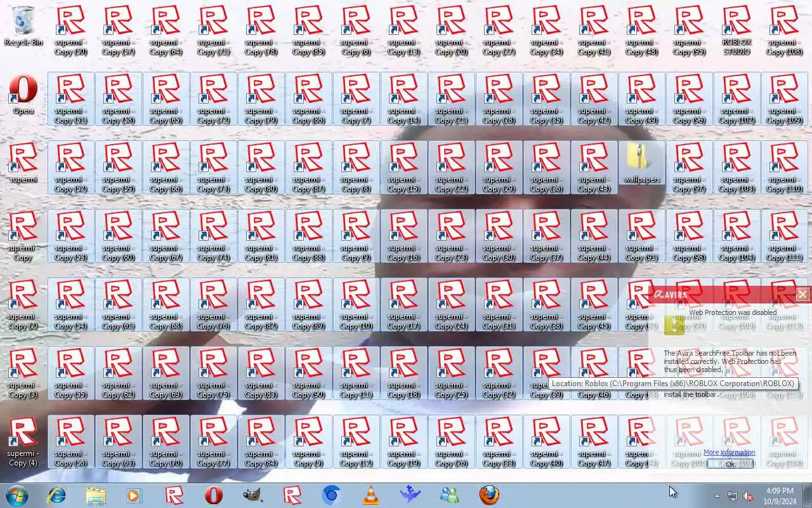This screenshot has height=508, width=812.
Task: Launch VLC media player from the taskbar
Action: click(370, 495)
